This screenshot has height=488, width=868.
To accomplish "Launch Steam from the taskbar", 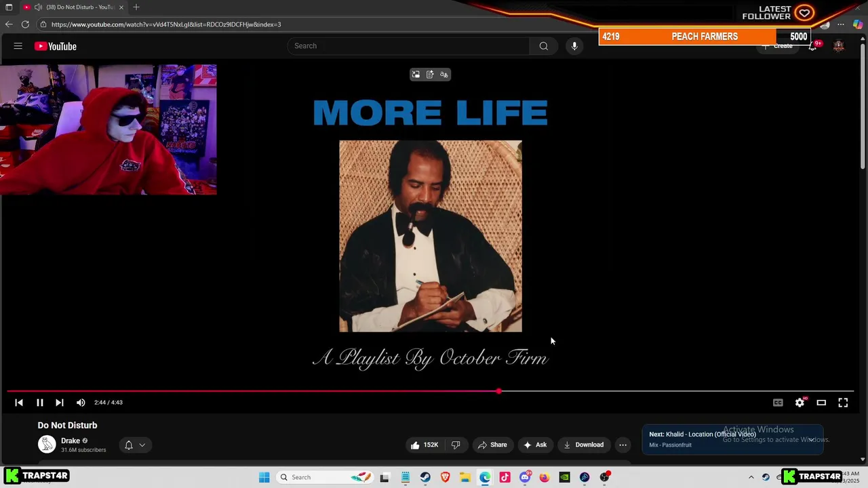I will 425,477.
